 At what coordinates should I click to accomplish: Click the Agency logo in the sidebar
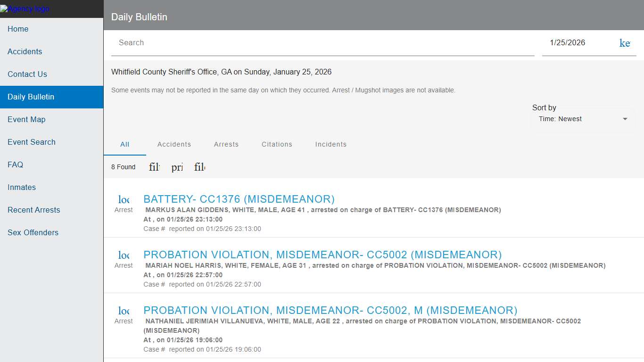(25, 8)
